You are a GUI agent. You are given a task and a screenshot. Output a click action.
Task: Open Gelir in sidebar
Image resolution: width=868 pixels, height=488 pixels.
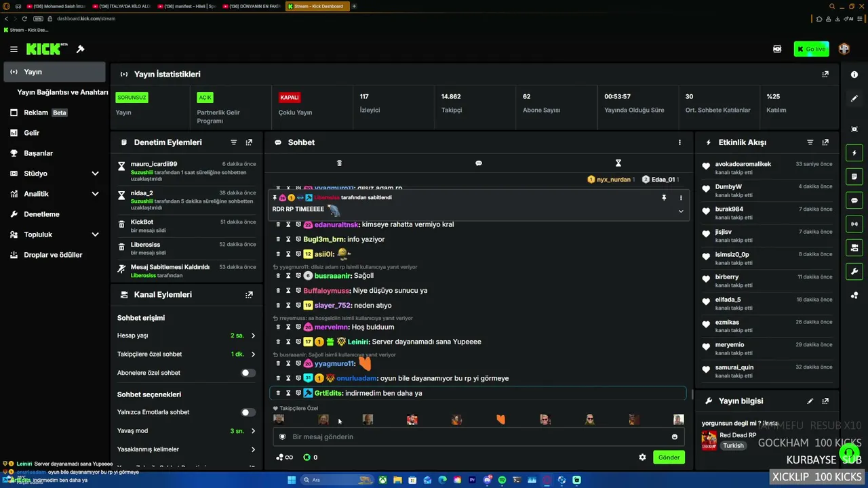tap(54, 133)
